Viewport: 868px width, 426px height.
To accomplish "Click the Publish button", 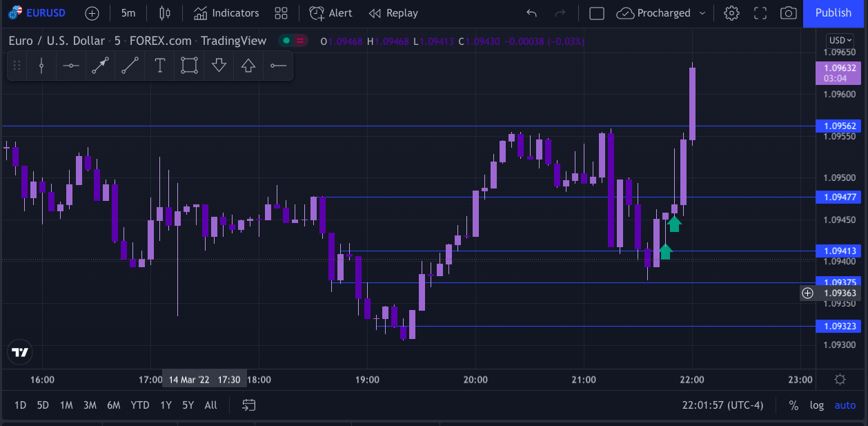I will 833,13.
